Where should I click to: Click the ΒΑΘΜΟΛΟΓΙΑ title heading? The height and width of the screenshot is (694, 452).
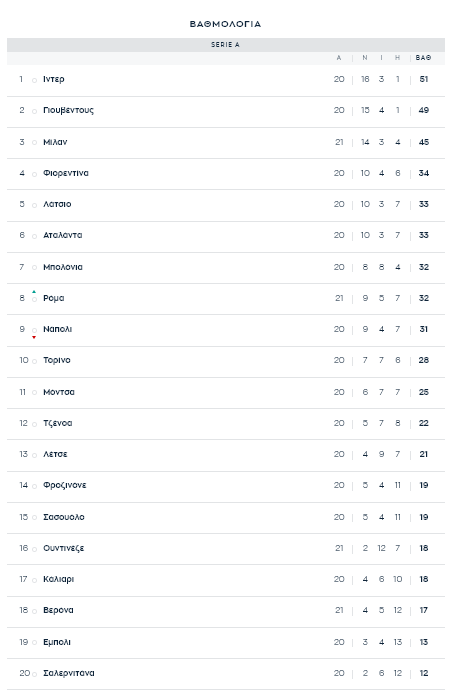pos(225,24)
